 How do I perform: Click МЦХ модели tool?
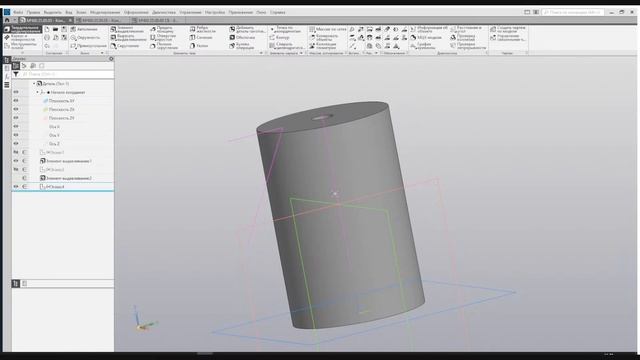(x=426, y=38)
